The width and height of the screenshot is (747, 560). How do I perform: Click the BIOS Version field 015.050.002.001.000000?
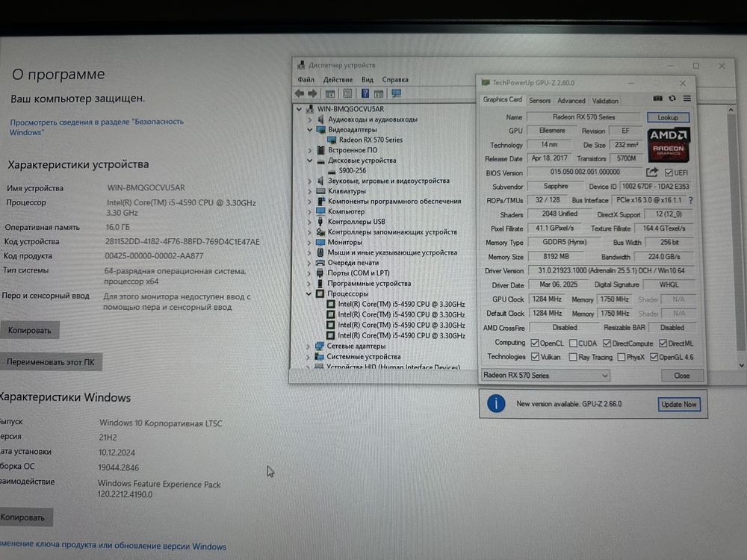(x=585, y=172)
